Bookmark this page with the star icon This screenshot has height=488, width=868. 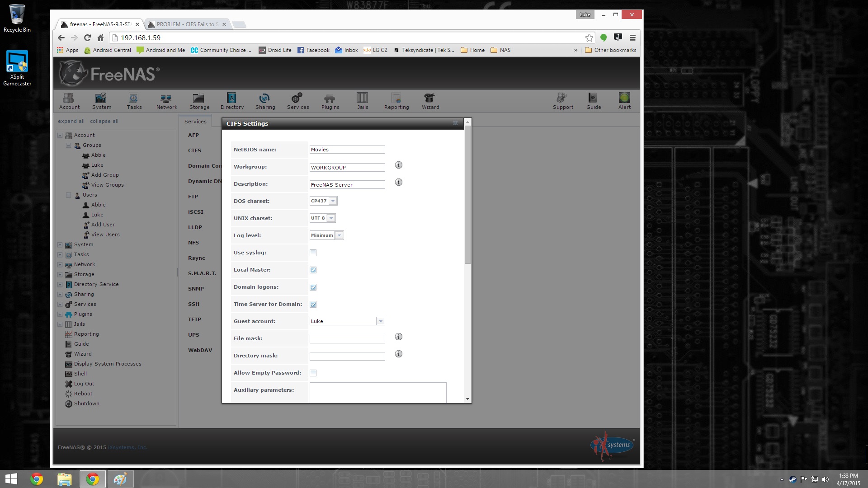click(589, 38)
